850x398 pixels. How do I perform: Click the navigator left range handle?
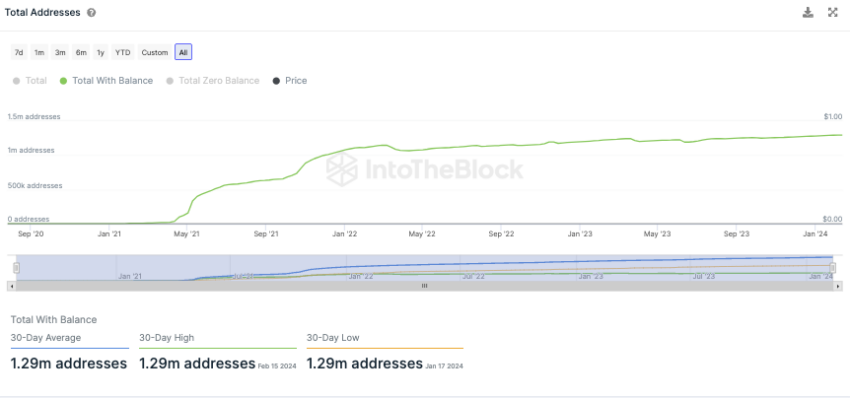16,268
